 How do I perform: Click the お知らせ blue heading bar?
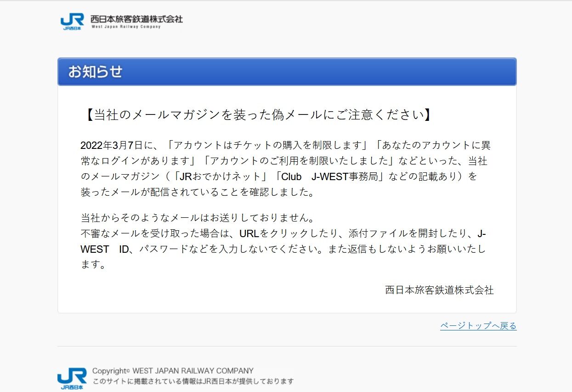pyautogui.click(x=287, y=72)
